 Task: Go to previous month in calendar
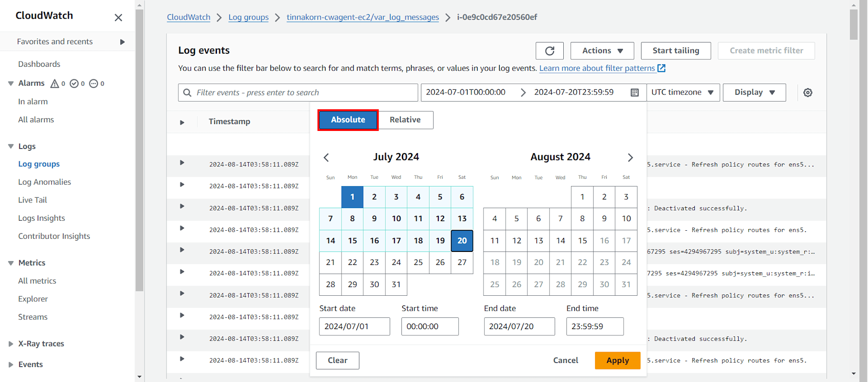click(326, 157)
